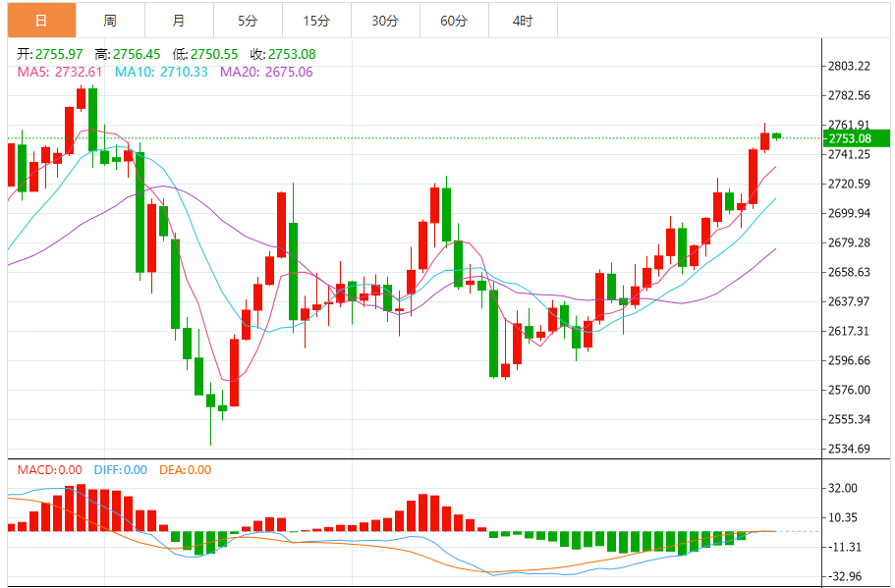Click the 2534.69 price axis label
Viewport: 895px width, 588px height.
coord(850,449)
